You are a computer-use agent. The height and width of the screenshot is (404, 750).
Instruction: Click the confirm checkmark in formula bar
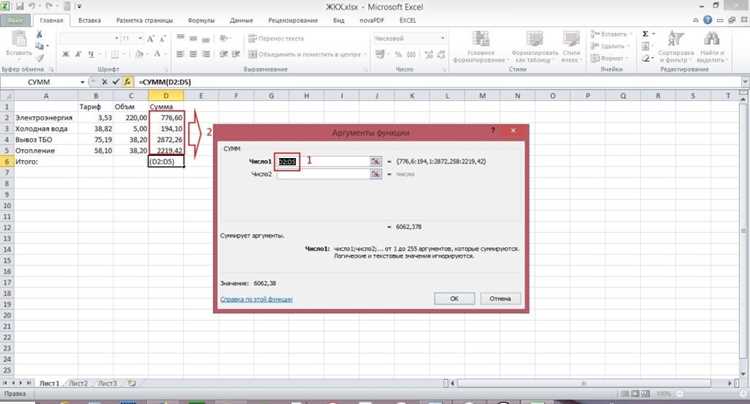click(116, 82)
